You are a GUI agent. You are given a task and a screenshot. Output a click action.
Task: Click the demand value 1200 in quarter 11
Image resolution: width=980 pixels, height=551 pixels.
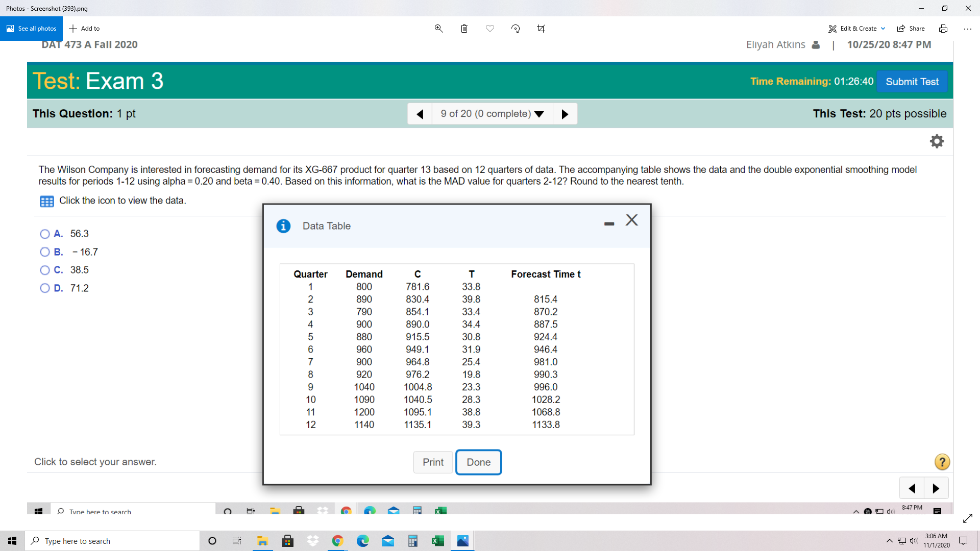(x=364, y=412)
